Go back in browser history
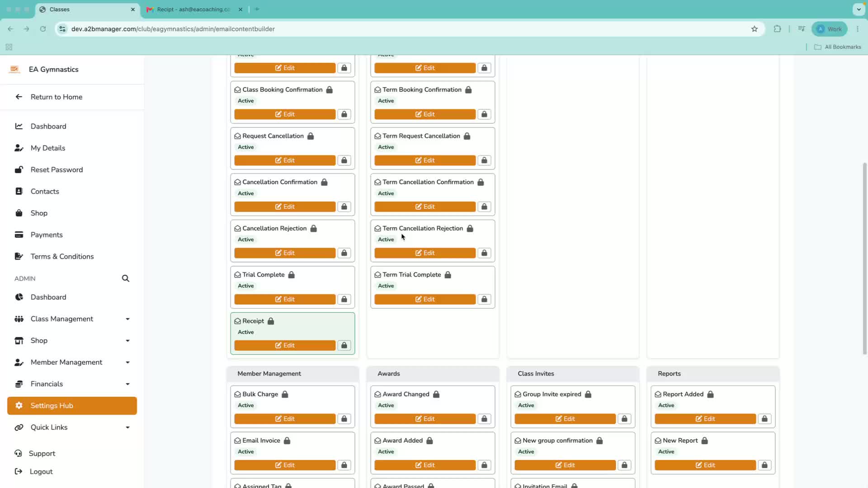Image resolution: width=868 pixels, height=488 pixels. click(10, 29)
